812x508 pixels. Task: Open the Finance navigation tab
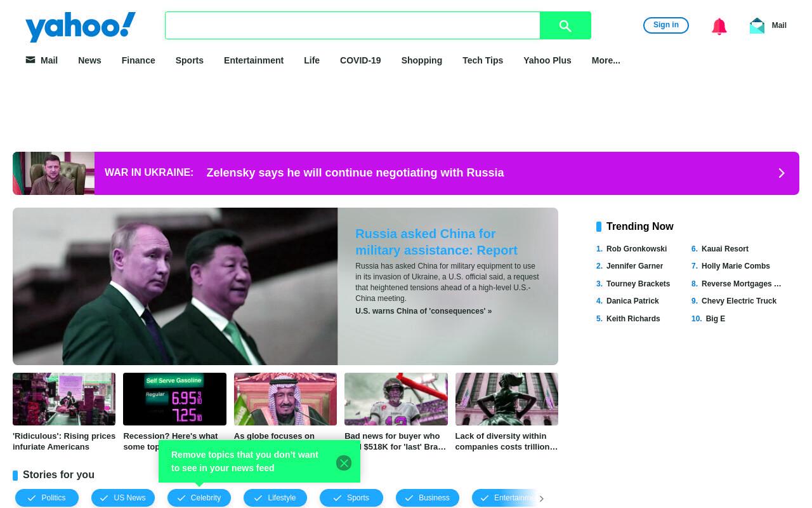pos(138,60)
